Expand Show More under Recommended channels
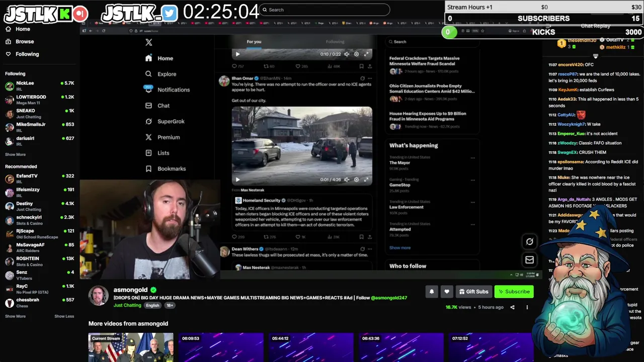 point(15,316)
